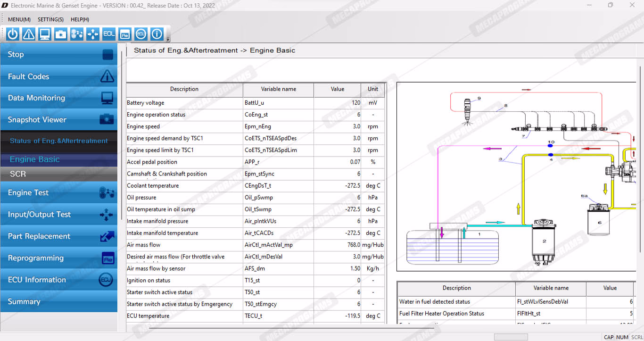Click the data monitoring screen toolbar icon
This screenshot has height=341, width=644.
coord(45,34)
